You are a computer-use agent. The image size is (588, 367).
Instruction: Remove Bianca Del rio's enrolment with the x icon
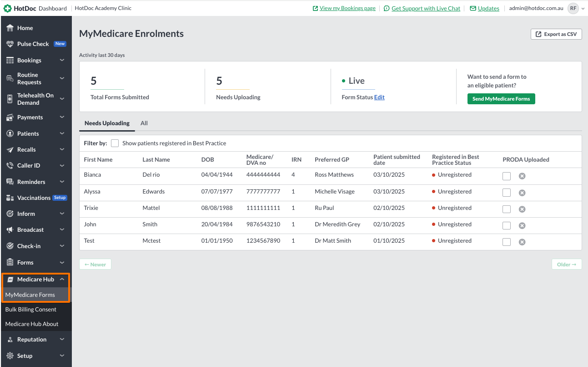pos(522,176)
